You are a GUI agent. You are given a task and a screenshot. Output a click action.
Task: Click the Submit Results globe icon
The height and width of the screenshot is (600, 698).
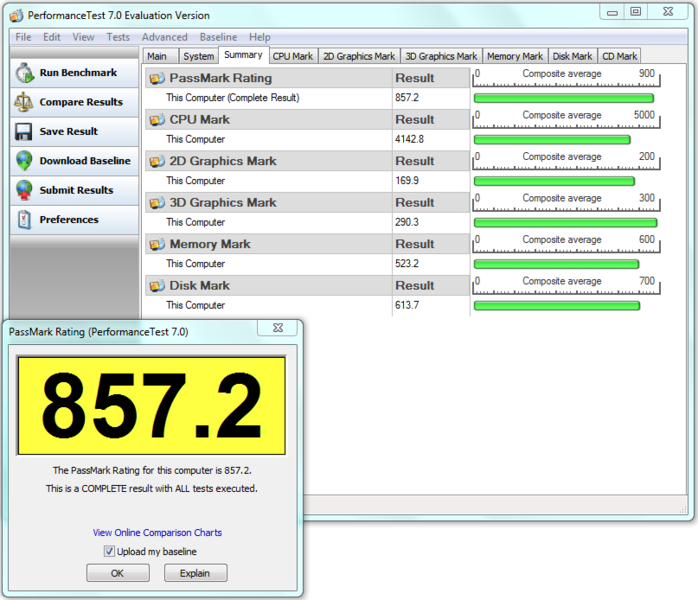pyautogui.click(x=24, y=190)
